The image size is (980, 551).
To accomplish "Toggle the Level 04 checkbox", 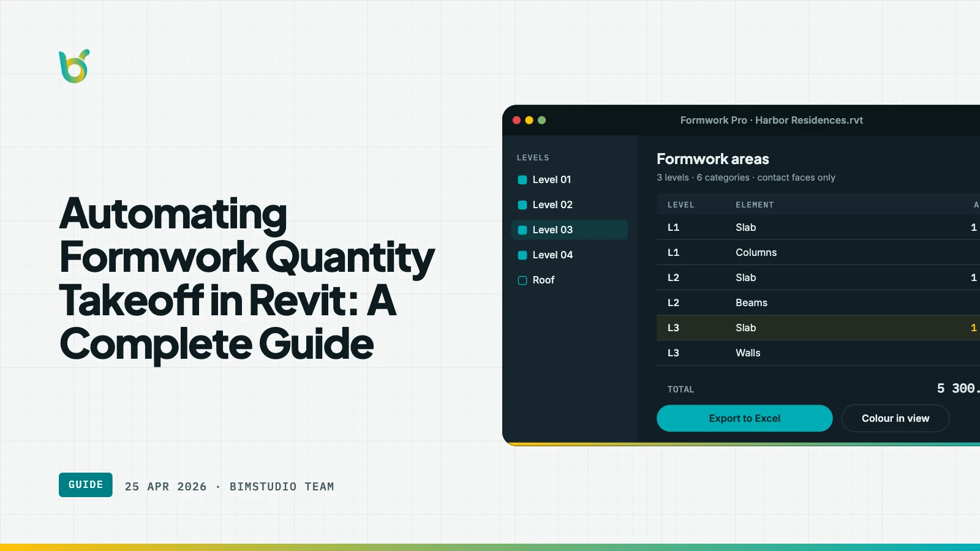I will pyautogui.click(x=522, y=255).
